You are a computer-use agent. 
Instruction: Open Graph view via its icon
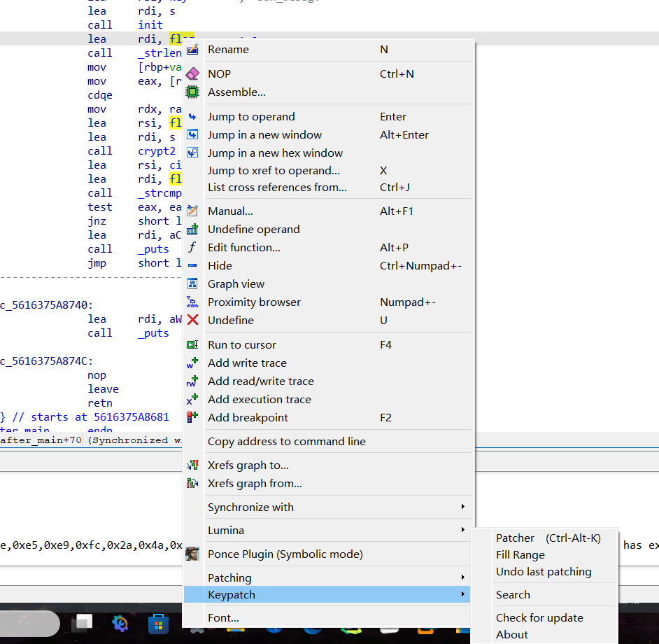click(192, 283)
